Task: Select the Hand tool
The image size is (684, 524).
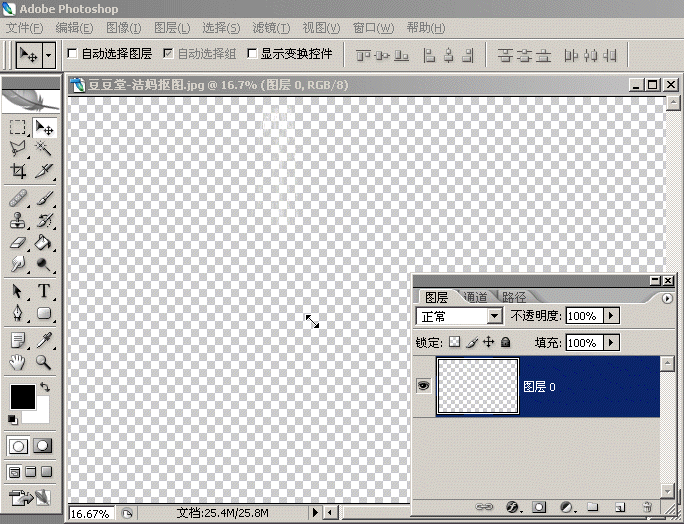Action: (17, 362)
